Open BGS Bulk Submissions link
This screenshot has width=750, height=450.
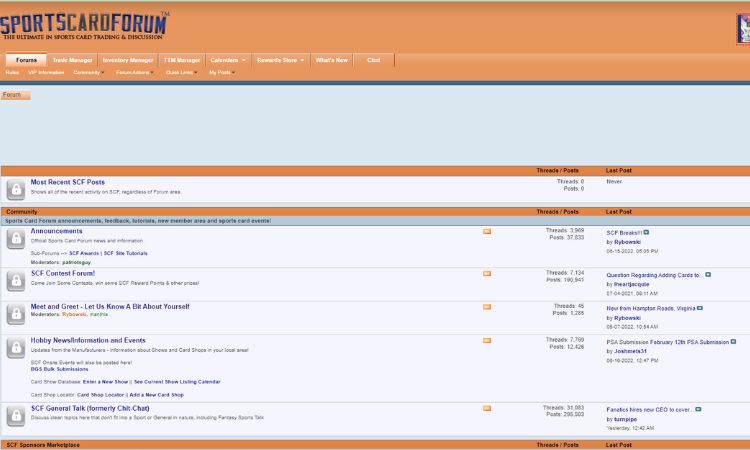click(x=59, y=369)
